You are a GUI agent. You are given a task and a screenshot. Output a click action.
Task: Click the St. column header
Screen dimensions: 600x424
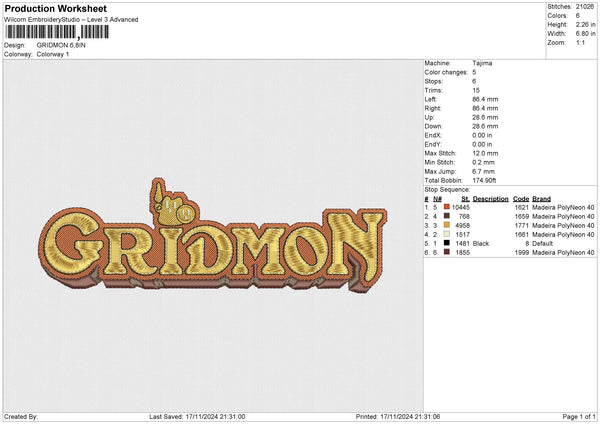[465, 199]
